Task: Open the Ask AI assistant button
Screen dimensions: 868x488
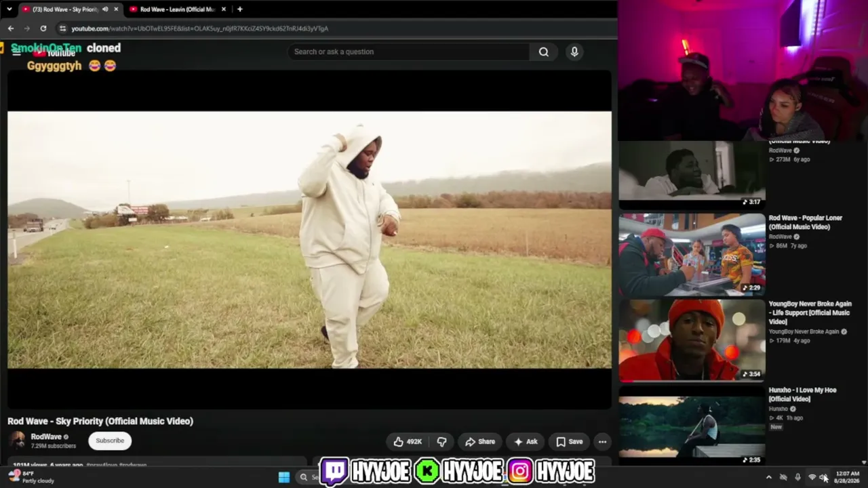Action: [525, 441]
